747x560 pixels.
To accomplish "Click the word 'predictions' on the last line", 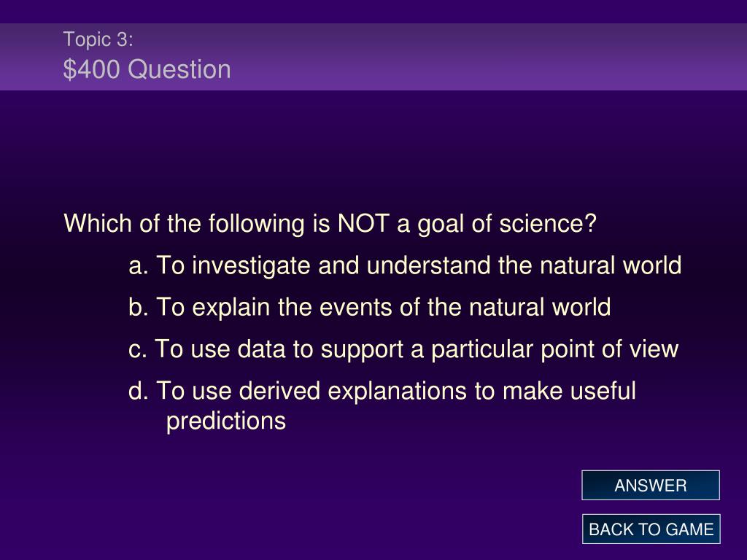I will [x=226, y=421].
